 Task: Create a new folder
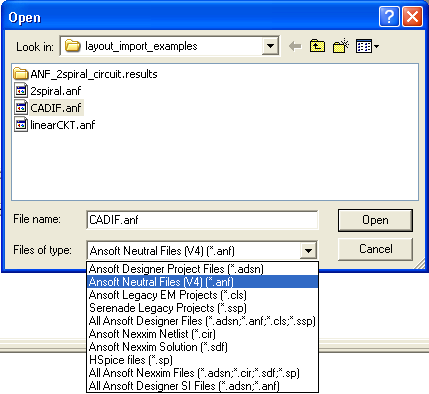[x=341, y=46]
